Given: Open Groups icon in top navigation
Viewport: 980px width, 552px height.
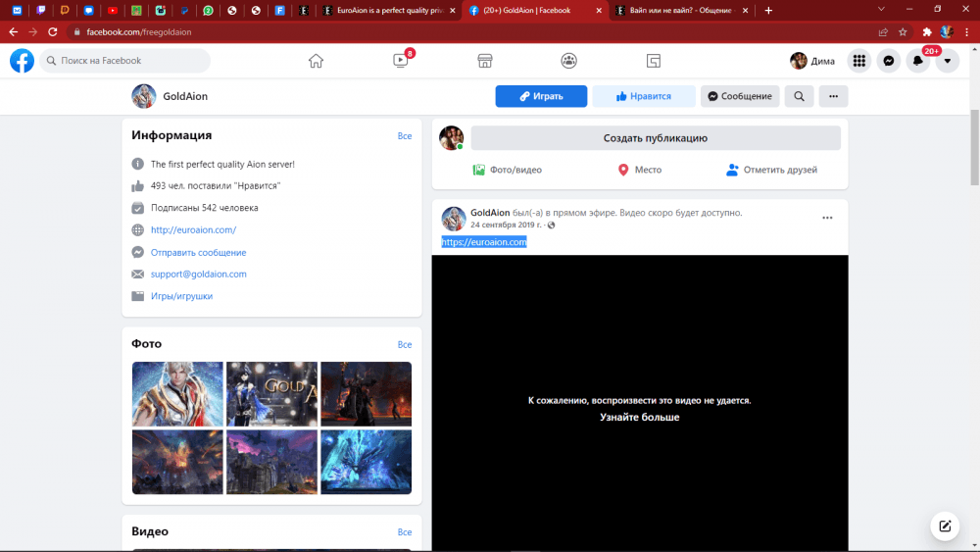Looking at the screenshot, I should tap(568, 61).
